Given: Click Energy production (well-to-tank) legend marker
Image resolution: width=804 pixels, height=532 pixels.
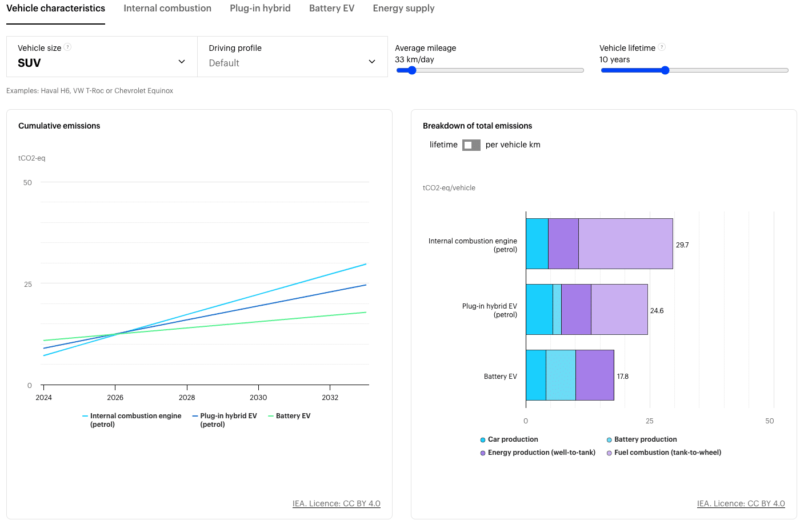Looking at the screenshot, I should (483, 453).
